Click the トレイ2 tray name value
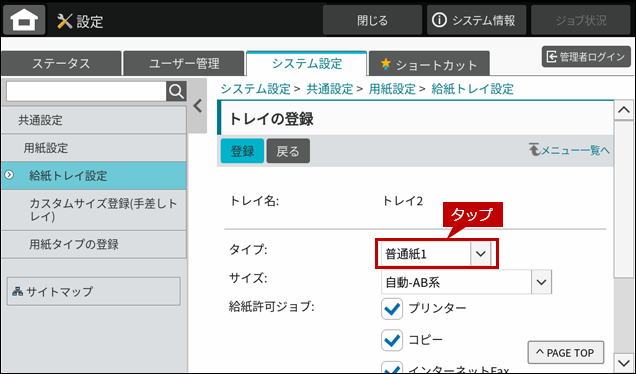636x374 pixels. 403,200
